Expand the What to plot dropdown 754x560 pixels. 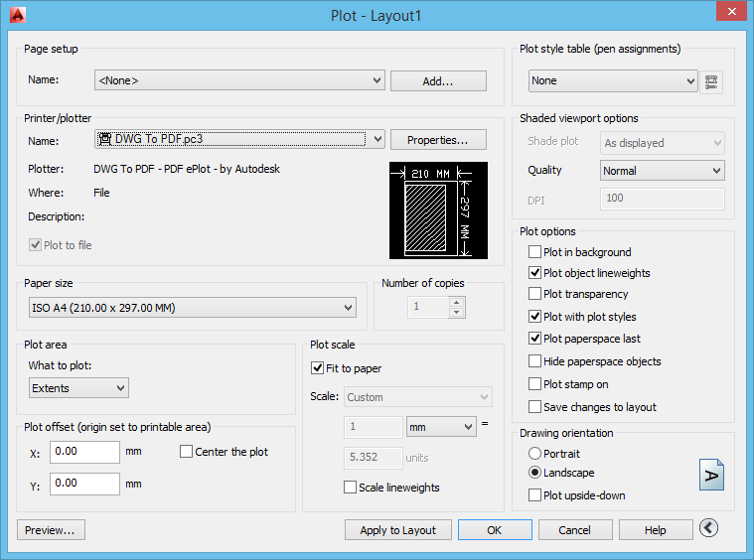click(x=78, y=388)
